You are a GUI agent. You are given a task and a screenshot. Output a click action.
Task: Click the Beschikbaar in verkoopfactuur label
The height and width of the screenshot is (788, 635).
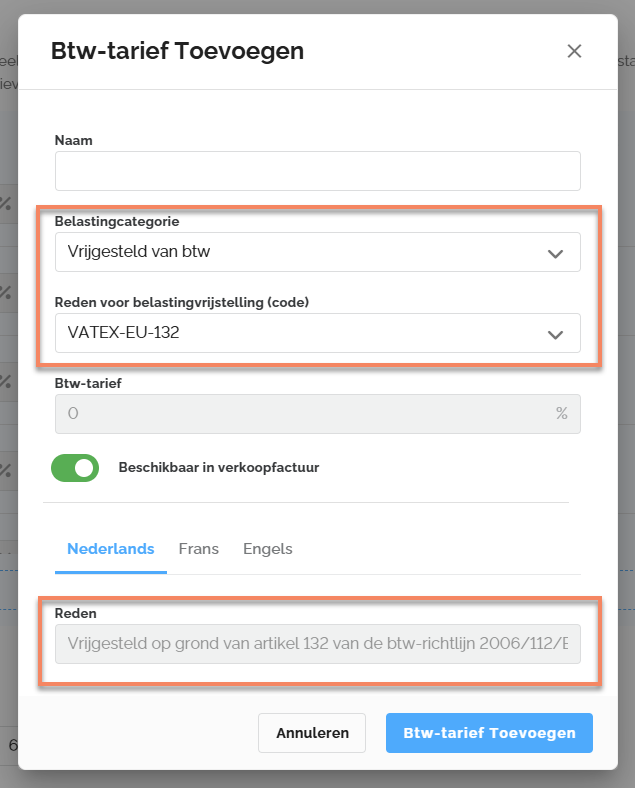click(x=219, y=467)
